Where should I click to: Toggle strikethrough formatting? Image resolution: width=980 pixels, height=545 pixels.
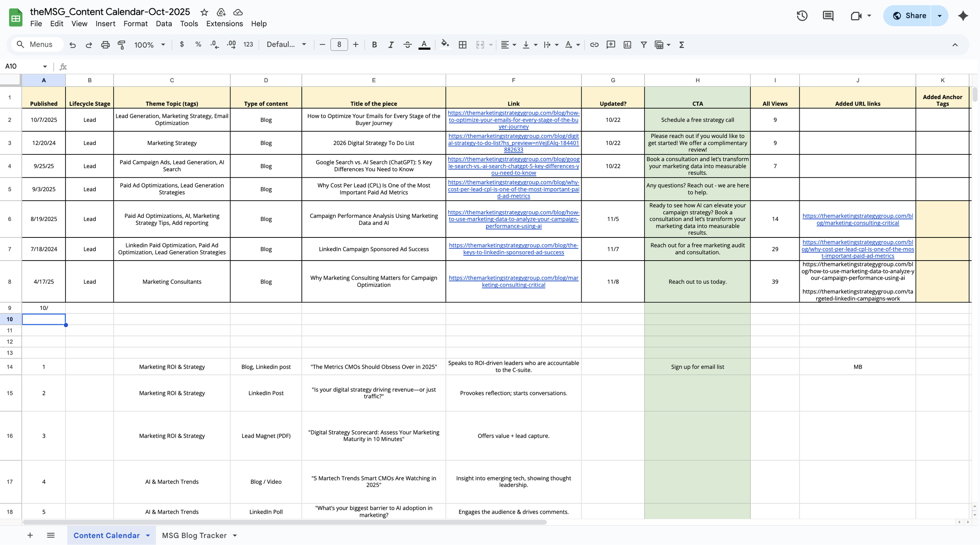(407, 45)
